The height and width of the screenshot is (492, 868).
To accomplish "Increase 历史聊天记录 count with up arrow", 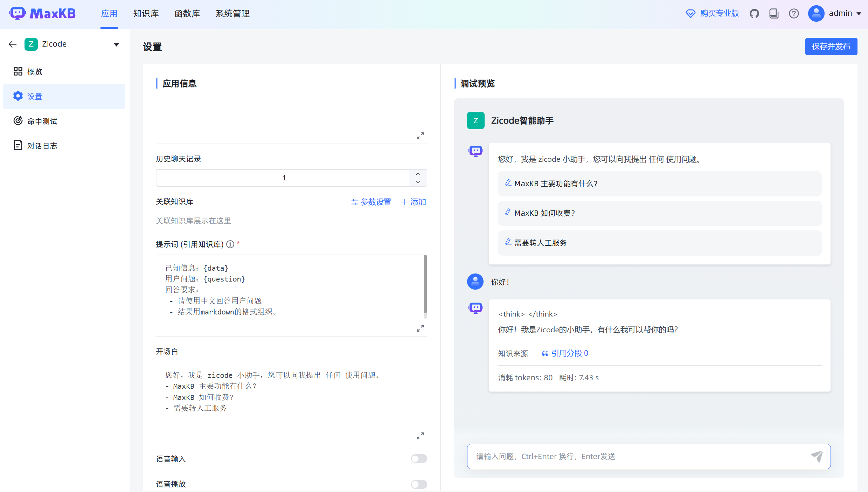I will pos(418,174).
